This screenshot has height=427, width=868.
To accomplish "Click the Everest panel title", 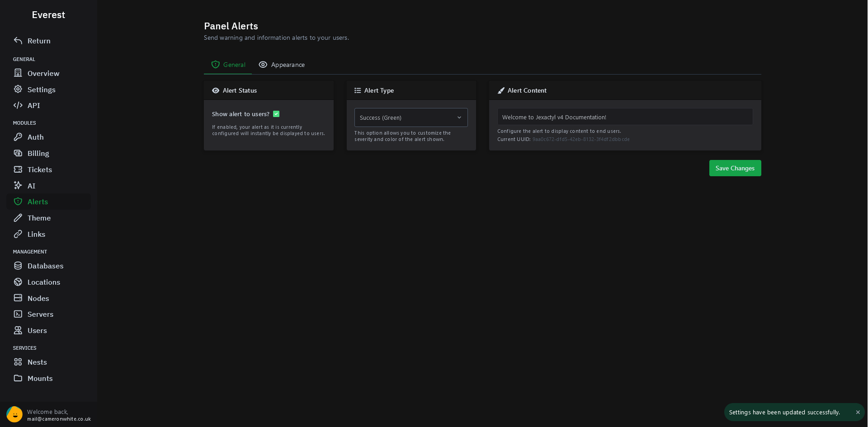I will click(x=48, y=15).
